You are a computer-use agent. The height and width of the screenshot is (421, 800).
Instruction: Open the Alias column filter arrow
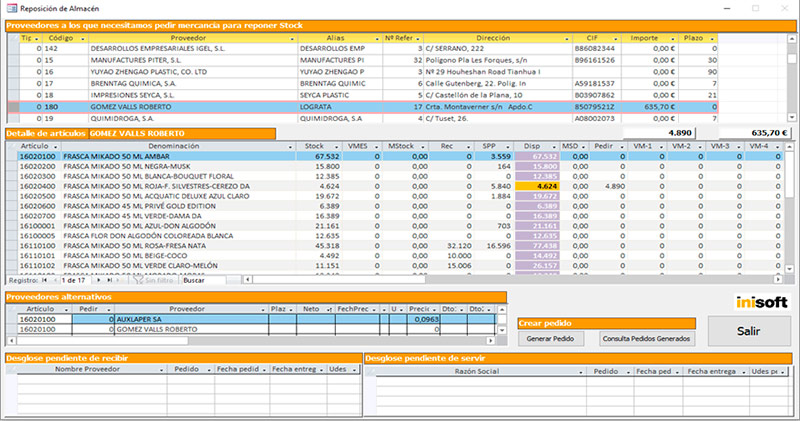(x=377, y=39)
